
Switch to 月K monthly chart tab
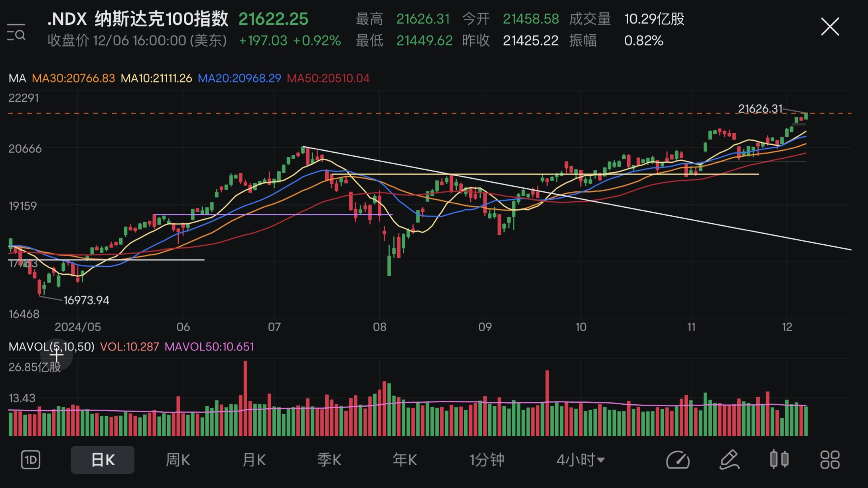(254, 460)
